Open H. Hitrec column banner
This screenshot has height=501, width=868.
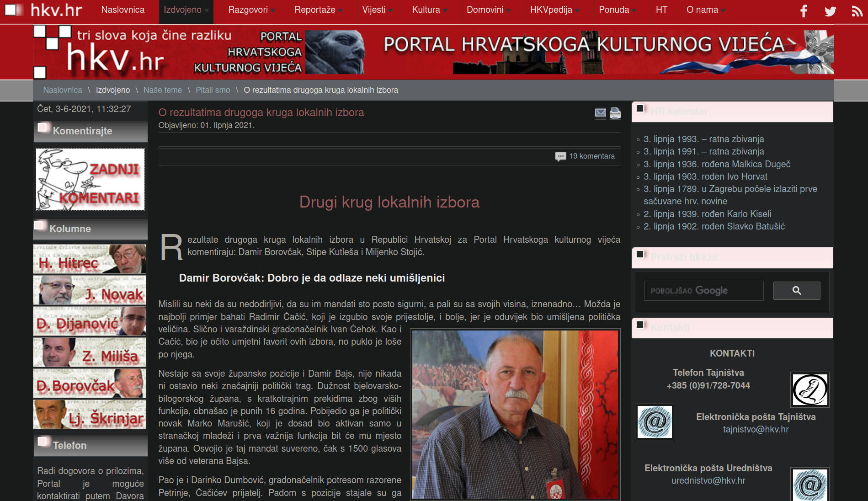[90, 259]
